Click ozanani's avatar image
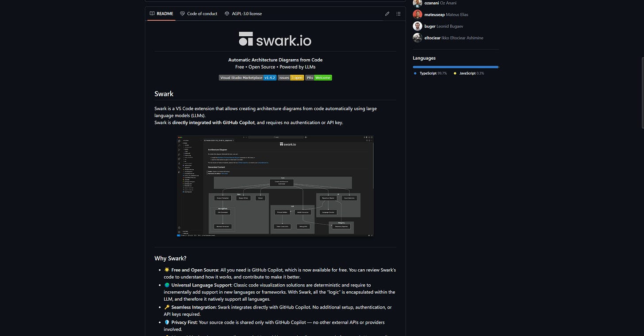Screen dimensions: 644x336 tap(417, 3)
